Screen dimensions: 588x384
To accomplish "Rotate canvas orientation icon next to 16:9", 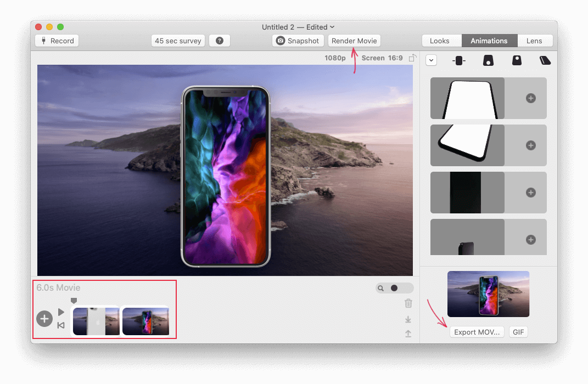I will tap(412, 58).
